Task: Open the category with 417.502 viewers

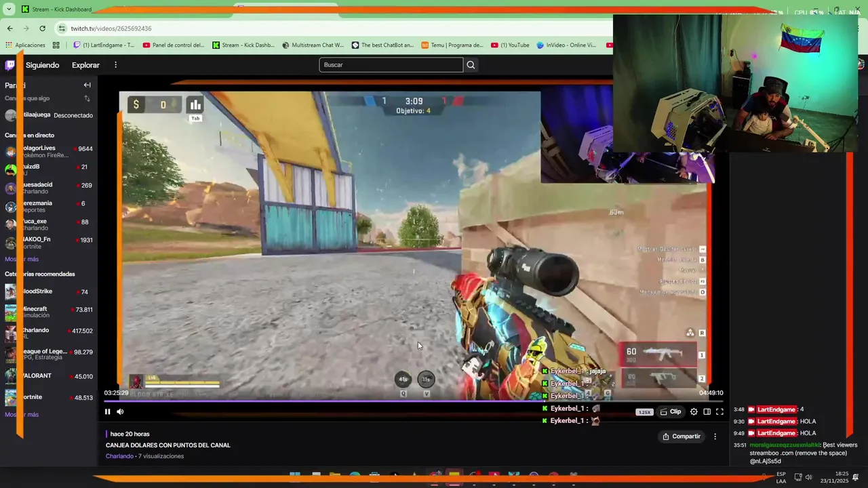Action: coord(49,333)
